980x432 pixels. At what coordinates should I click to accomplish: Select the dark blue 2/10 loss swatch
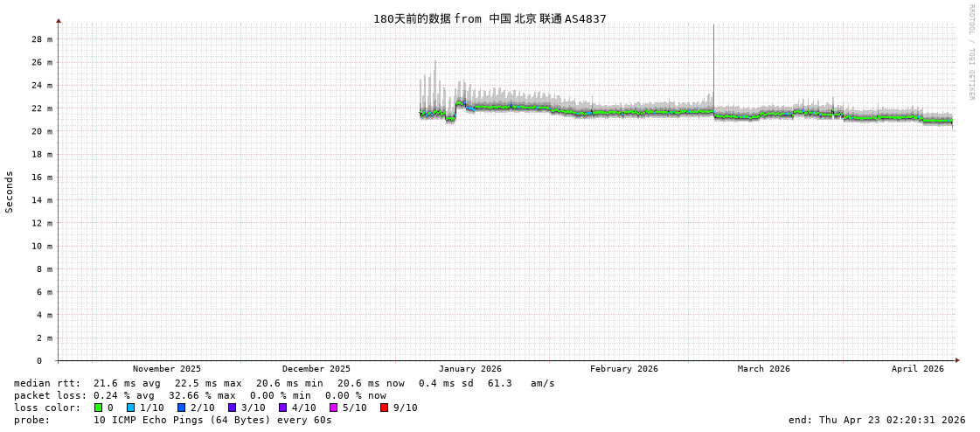coord(181,408)
